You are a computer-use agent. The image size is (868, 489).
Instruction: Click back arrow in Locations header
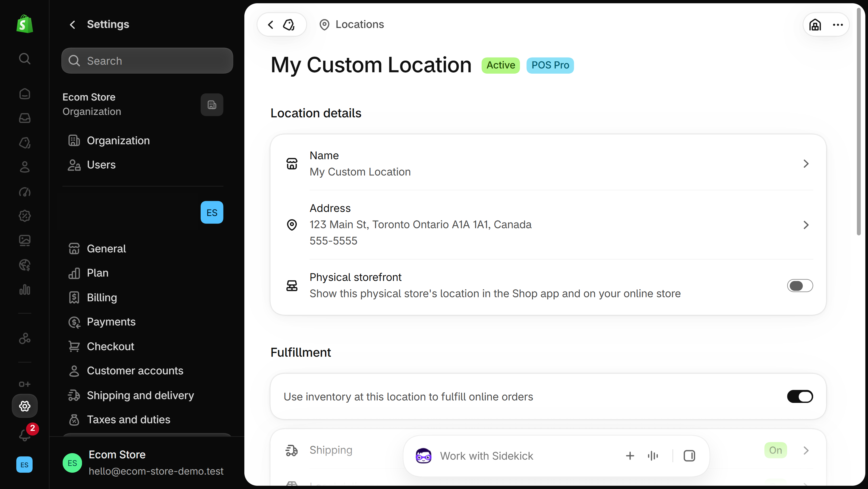[271, 25]
